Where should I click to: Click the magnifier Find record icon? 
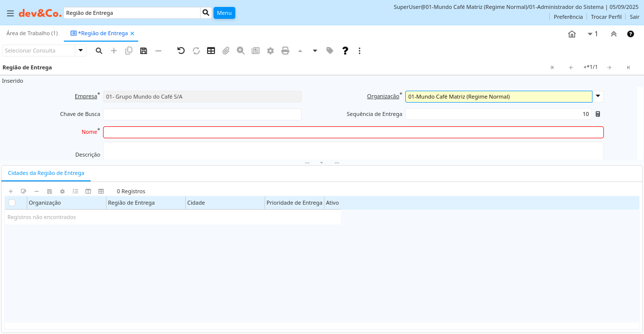point(99,51)
